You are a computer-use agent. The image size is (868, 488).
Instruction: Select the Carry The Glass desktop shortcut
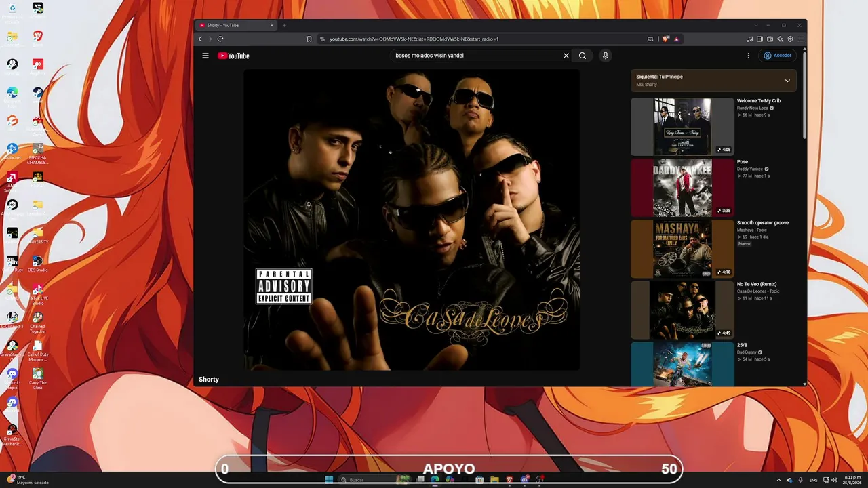click(38, 378)
